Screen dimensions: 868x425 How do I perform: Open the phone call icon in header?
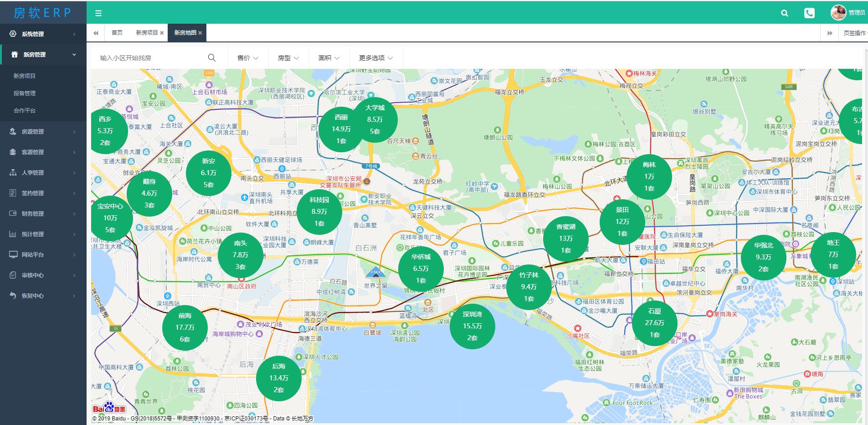(809, 13)
